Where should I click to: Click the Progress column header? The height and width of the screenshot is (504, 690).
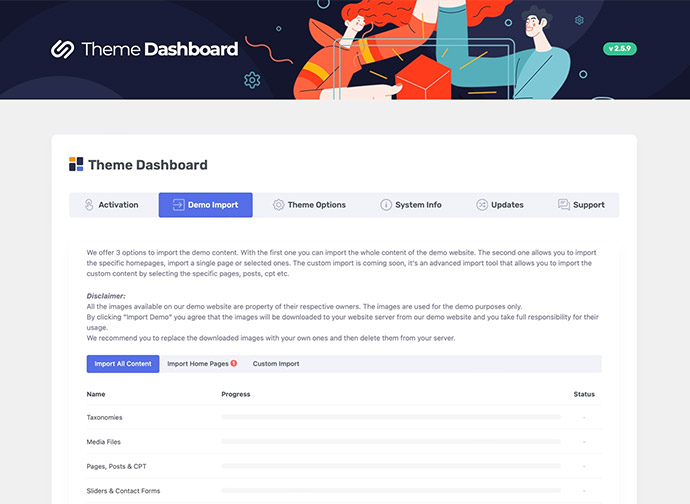click(236, 394)
